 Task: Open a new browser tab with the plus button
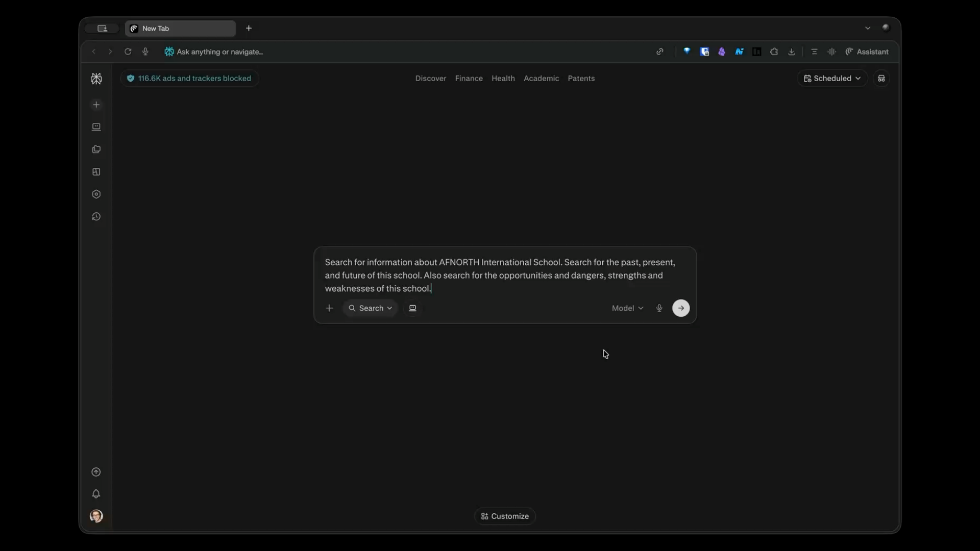249,28
